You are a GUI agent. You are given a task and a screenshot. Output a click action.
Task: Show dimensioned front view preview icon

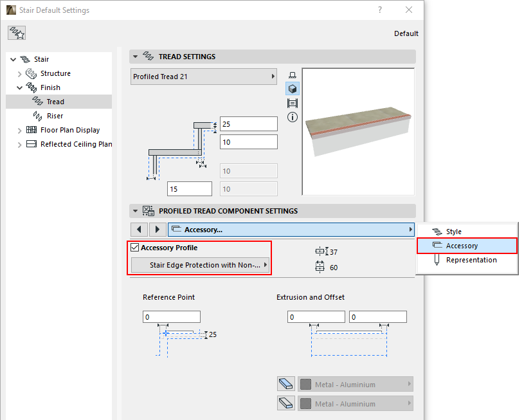293,104
